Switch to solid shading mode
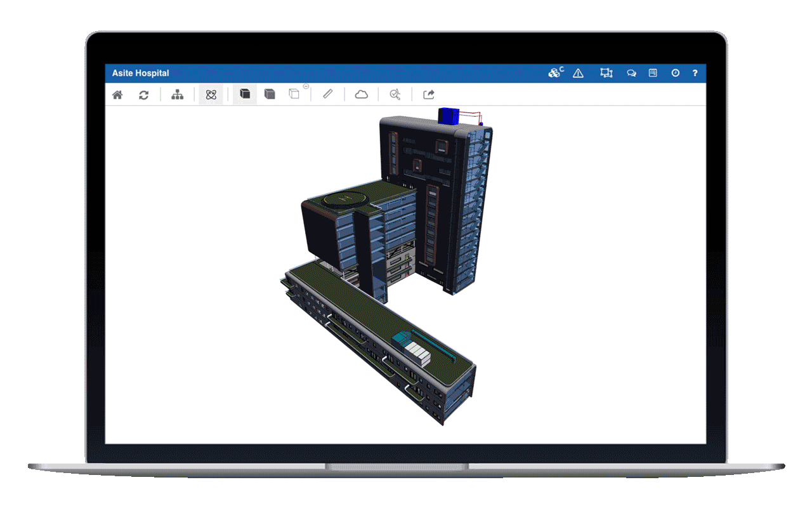 point(245,94)
